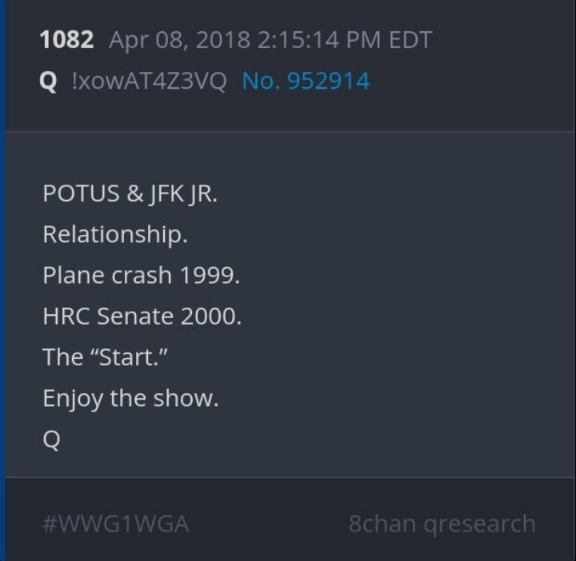
Task: Click the EDT timezone label
Action: click(410, 40)
